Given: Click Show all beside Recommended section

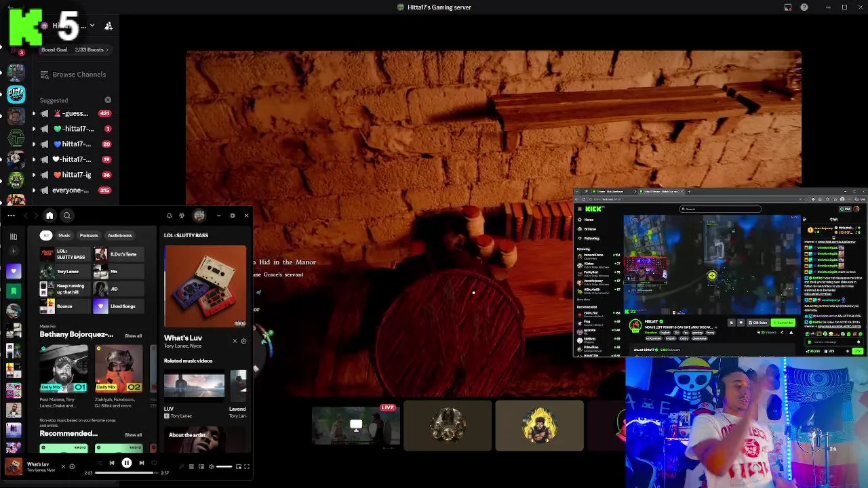Looking at the screenshot, I should click(133, 434).
